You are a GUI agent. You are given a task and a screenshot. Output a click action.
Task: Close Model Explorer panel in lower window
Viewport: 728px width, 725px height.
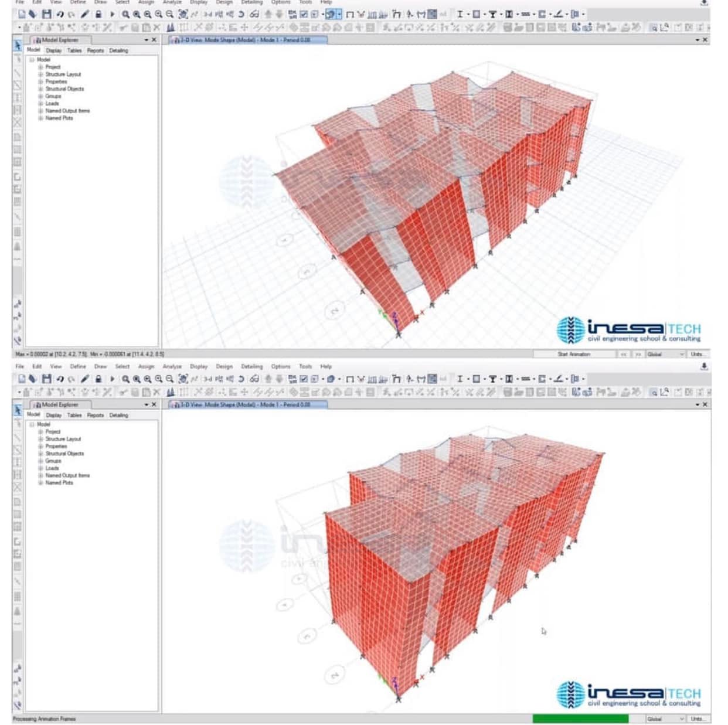pos(154,404)
